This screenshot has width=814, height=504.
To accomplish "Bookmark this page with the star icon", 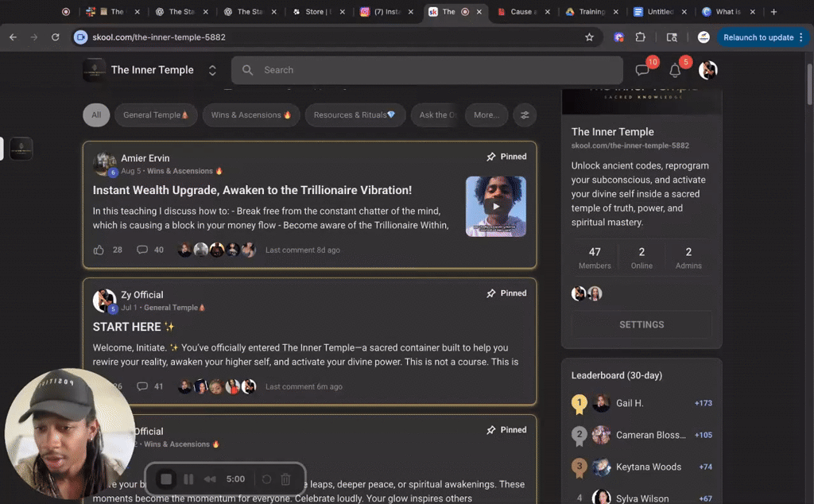I will [589, 37].
